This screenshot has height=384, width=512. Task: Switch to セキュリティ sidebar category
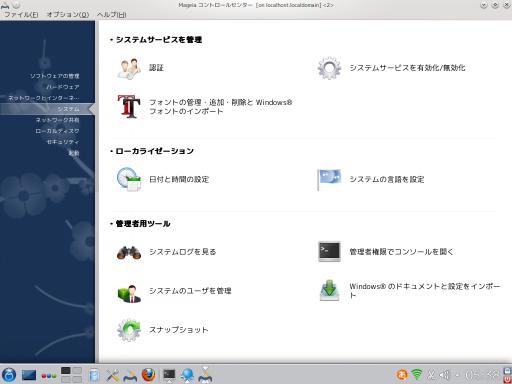click(63, 142)
